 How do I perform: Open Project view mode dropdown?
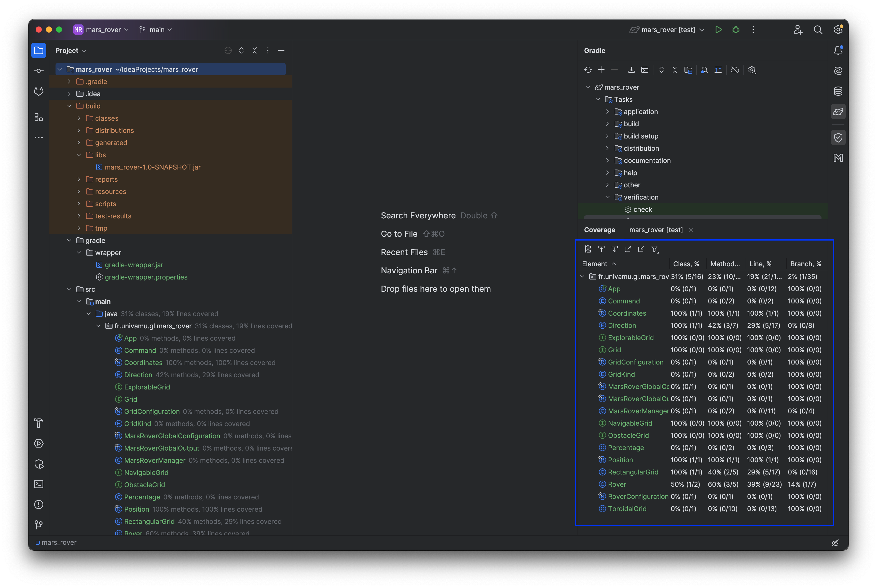(x=71, y=51)
